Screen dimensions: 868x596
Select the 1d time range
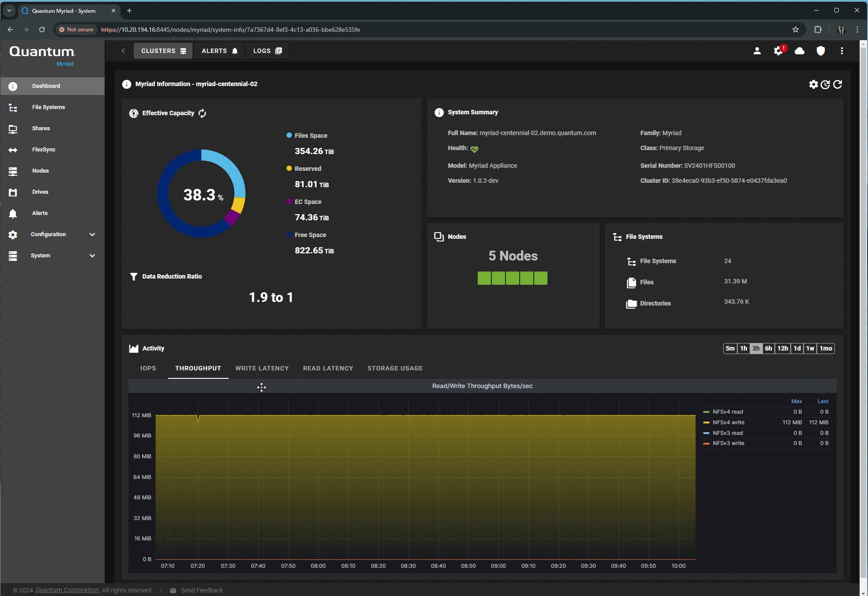click(797, 349)
